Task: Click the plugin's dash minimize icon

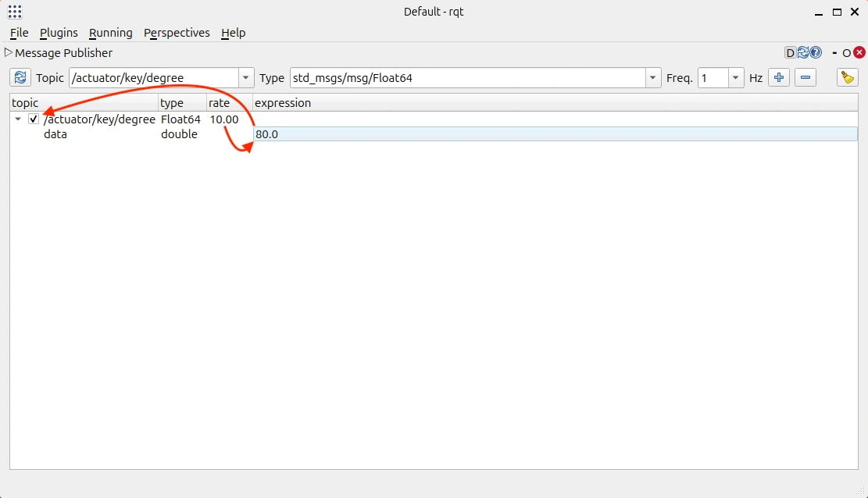Action: click(x=834, y=53)
